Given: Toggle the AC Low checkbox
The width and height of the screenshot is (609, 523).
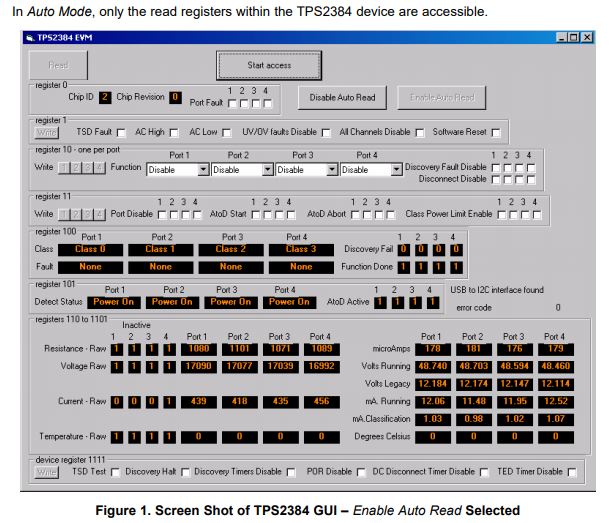Looking at the screenshot, I should (x=226, y=133).
